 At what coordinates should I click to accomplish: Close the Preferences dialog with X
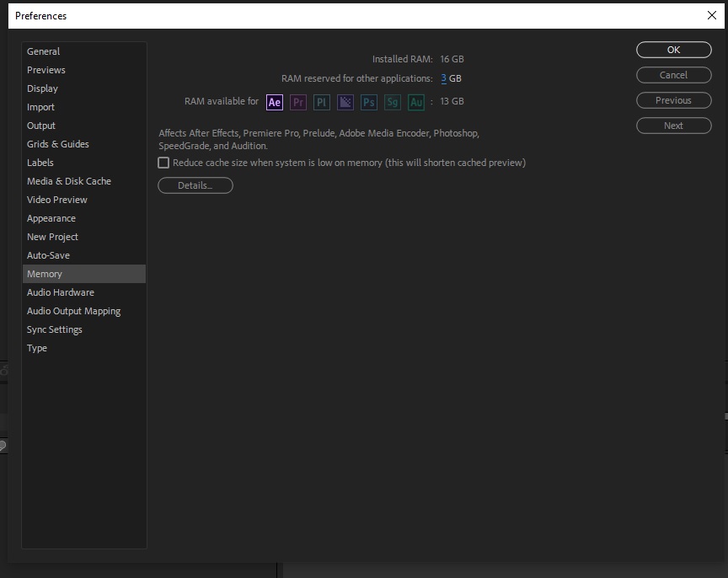712,15
